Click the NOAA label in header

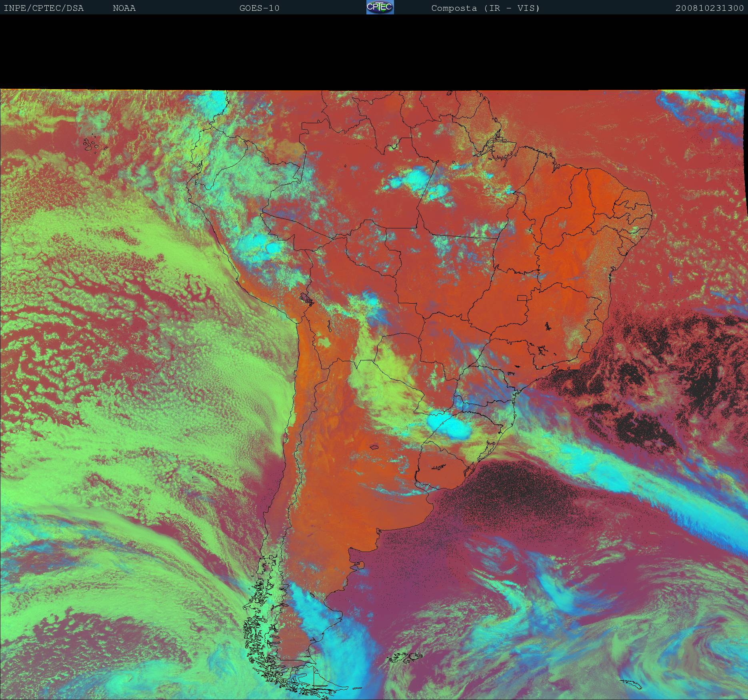pyautogui.click(x=124, y=8)
